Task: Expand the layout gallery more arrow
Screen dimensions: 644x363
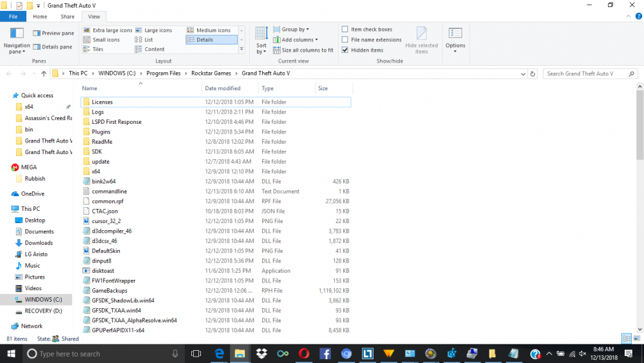Action: click(241, 49)
